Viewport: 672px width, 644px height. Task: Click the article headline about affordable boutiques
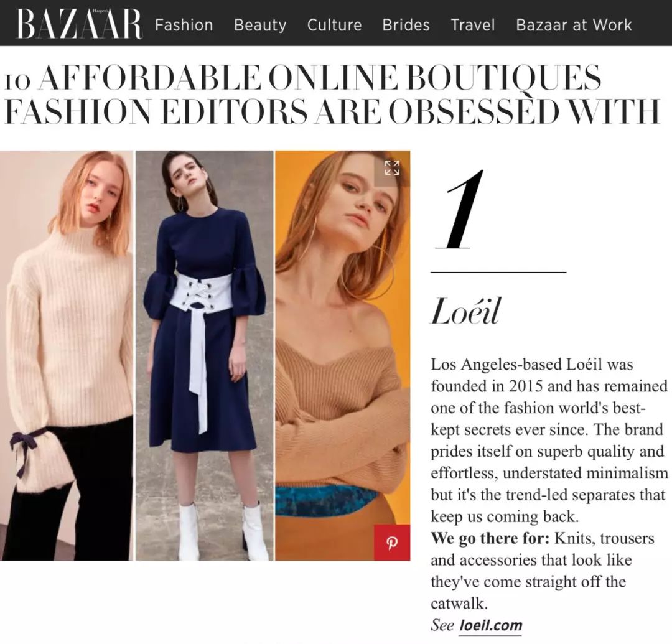click(332, 94)
